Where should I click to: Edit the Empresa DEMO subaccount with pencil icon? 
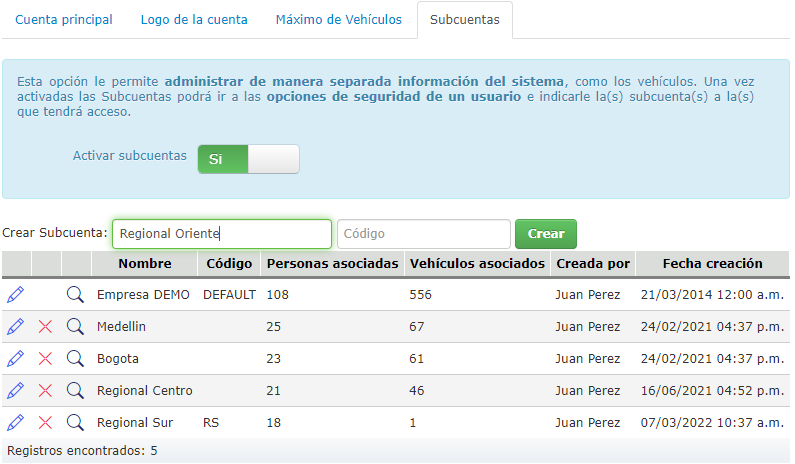tap(16, 294)
